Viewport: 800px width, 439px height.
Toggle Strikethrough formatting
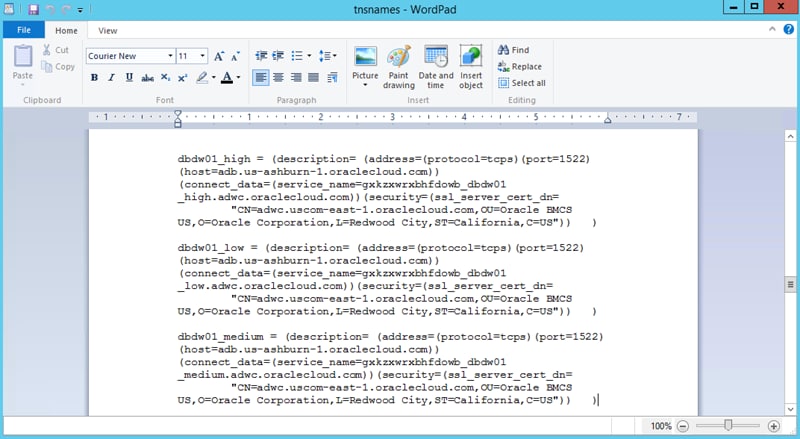click(147, 78)
